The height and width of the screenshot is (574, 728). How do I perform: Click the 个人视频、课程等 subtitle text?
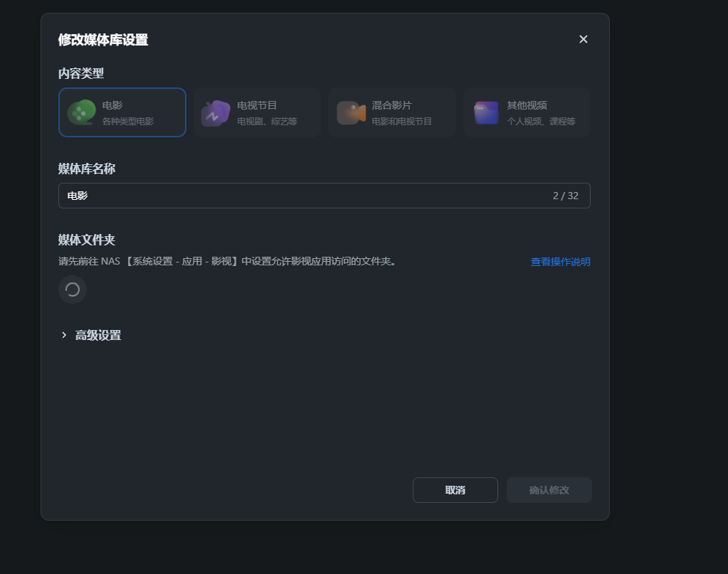542,121
